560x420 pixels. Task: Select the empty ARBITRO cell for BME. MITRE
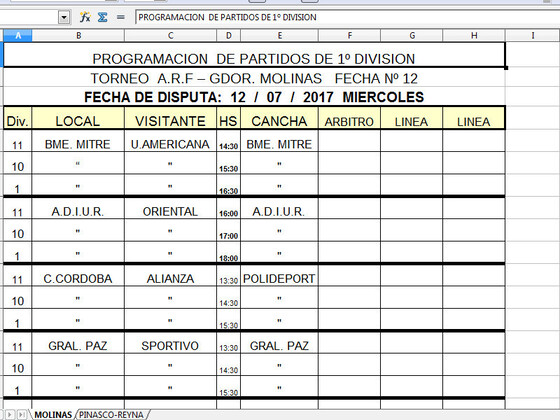click(350, 141)
